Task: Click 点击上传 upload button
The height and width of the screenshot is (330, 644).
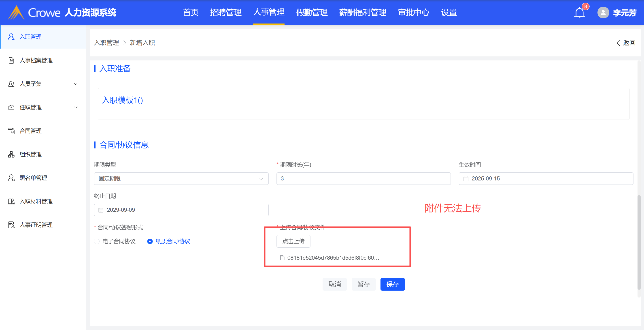Action: point(293,241)
